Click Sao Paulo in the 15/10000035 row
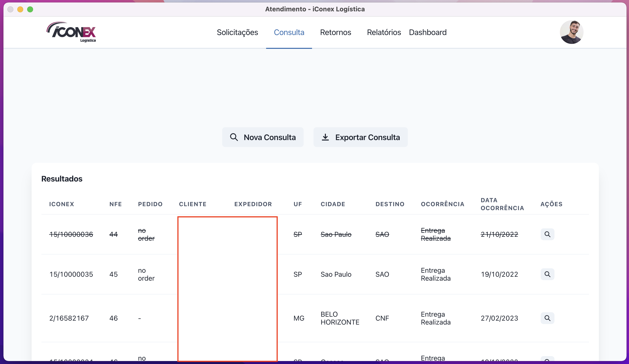 (336, 274)
